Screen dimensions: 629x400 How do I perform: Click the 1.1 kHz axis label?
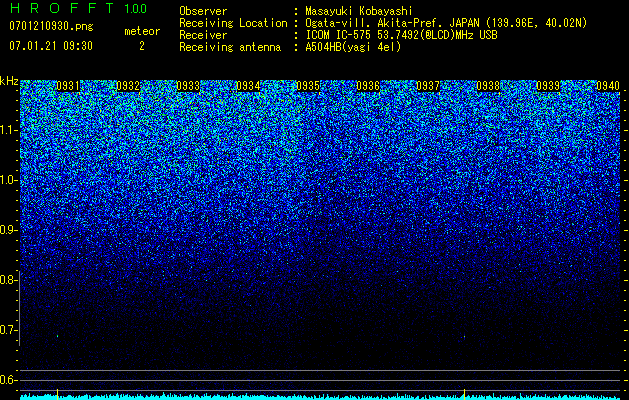pyautogui.click(x=7, y=130)
